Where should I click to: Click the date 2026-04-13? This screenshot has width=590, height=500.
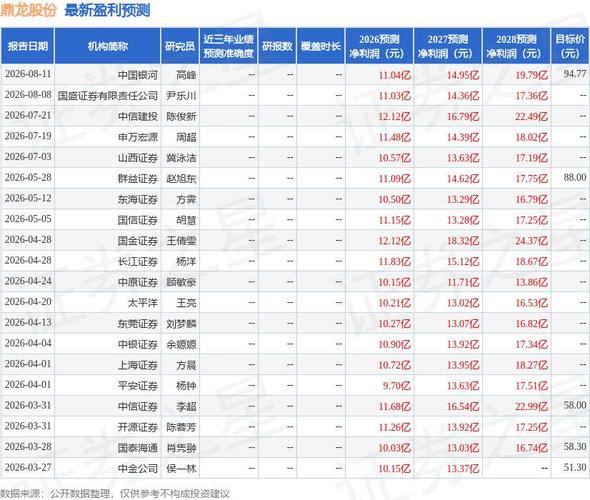tap(28, 322)
